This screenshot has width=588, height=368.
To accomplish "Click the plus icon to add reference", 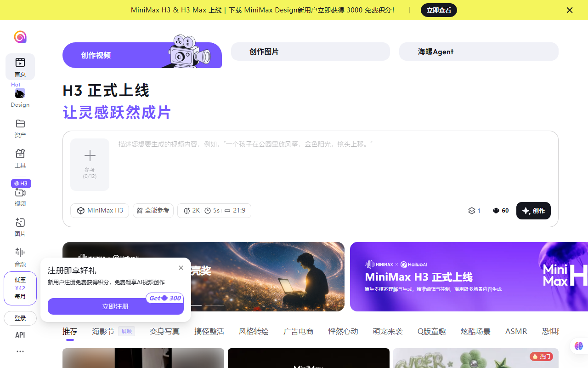I will (x=90, y=155).
